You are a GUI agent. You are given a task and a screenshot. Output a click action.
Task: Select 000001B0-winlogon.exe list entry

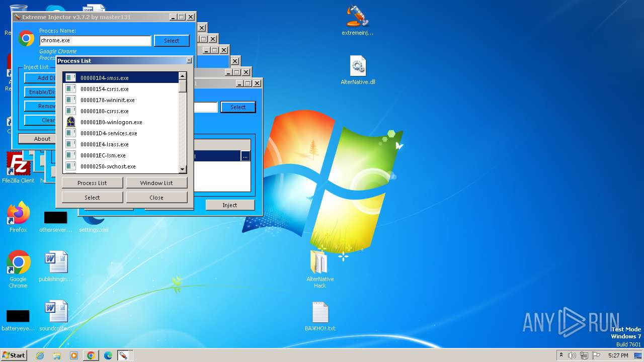(121, 122)
